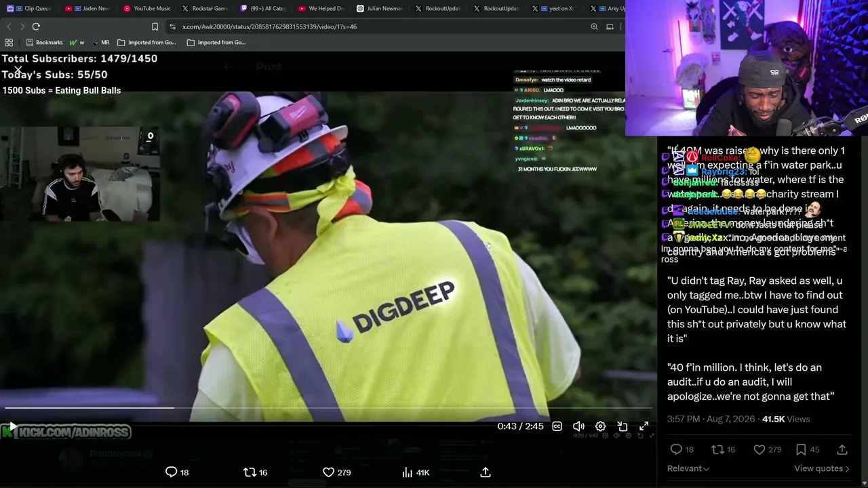Viewport: 868px width, 488px height.
Task: Open the MR bookmark
Action: click(x=101, y=42)
